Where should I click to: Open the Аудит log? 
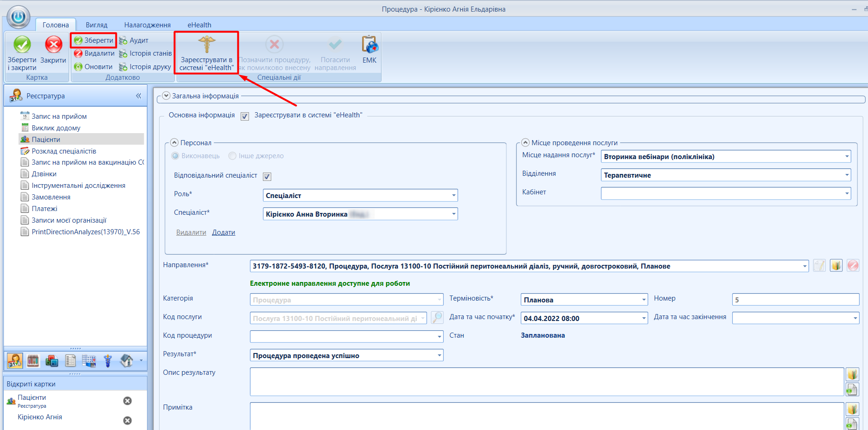tap(134, 40)
